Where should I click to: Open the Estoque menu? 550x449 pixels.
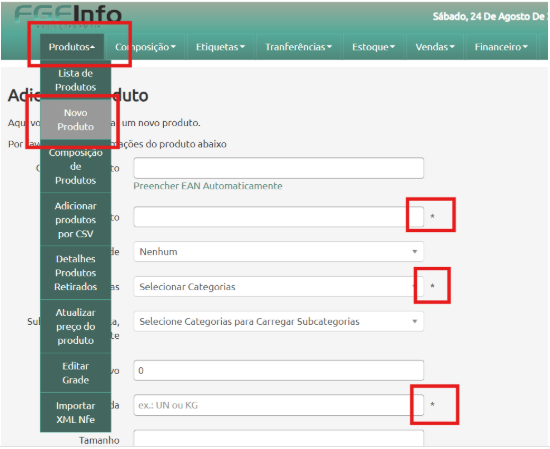tap(373, 47)
